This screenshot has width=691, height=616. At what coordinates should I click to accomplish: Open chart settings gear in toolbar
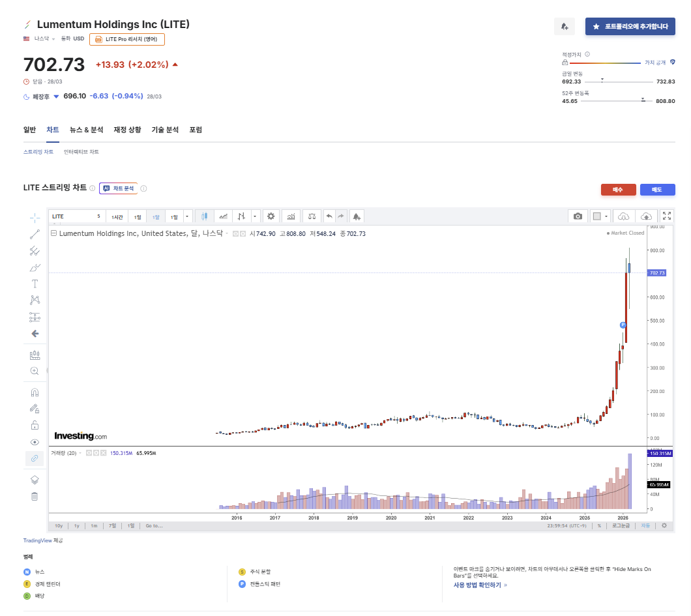pos(271,216)
